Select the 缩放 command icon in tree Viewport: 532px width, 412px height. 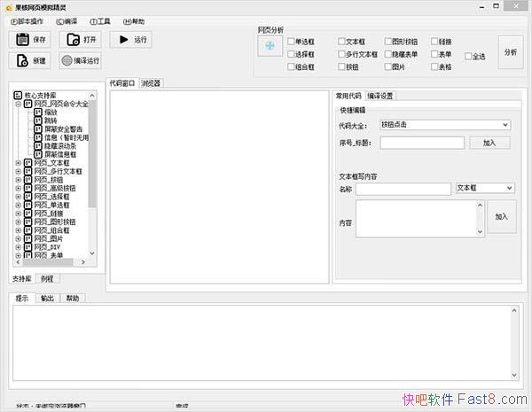point(37,113)
